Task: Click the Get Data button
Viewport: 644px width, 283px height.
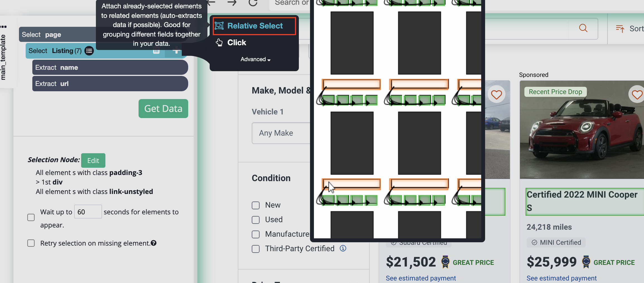Action: coord(163,109)
